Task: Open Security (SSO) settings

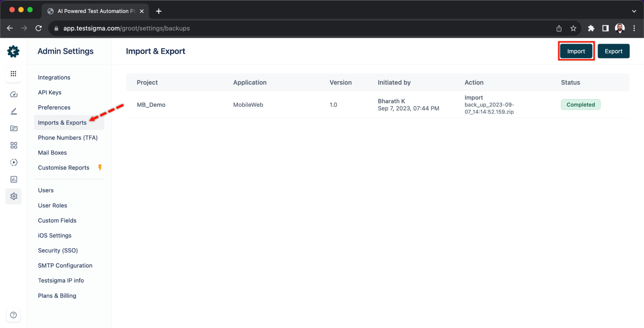Action: [x=58, y=251]
